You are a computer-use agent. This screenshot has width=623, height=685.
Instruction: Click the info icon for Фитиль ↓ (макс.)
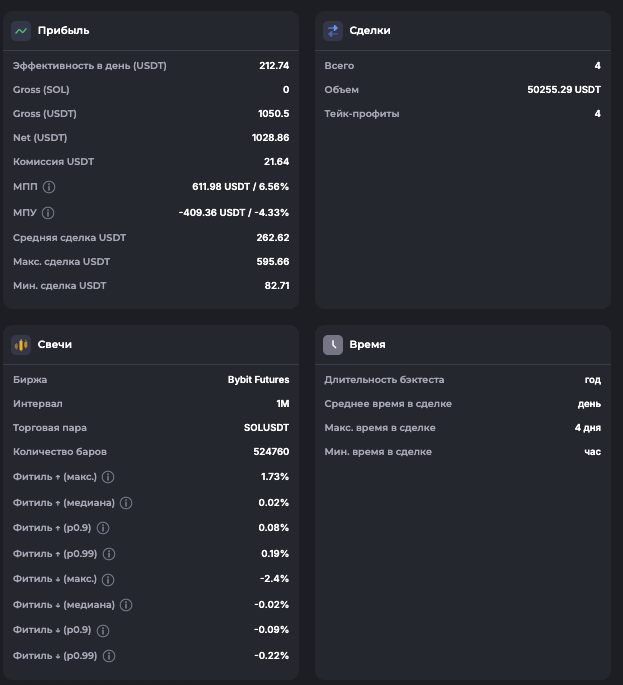tap(109, 580)
